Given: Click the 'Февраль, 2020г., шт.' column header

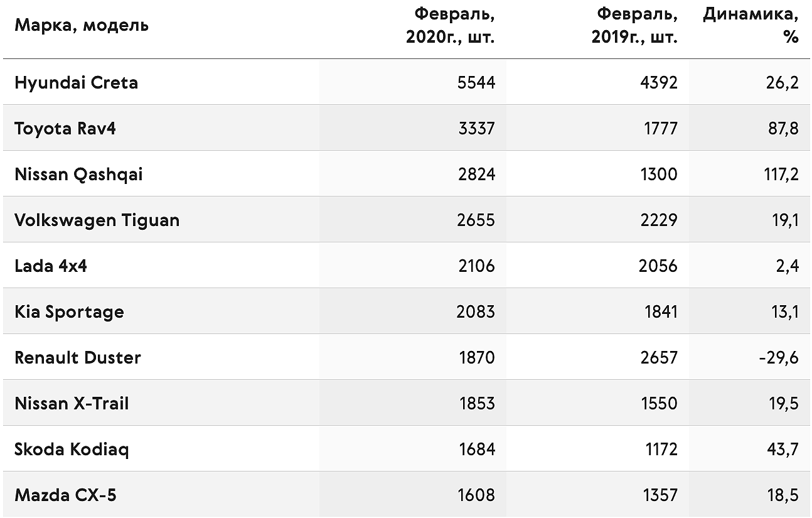Looking at the screenshot, I should coord(451,25).
